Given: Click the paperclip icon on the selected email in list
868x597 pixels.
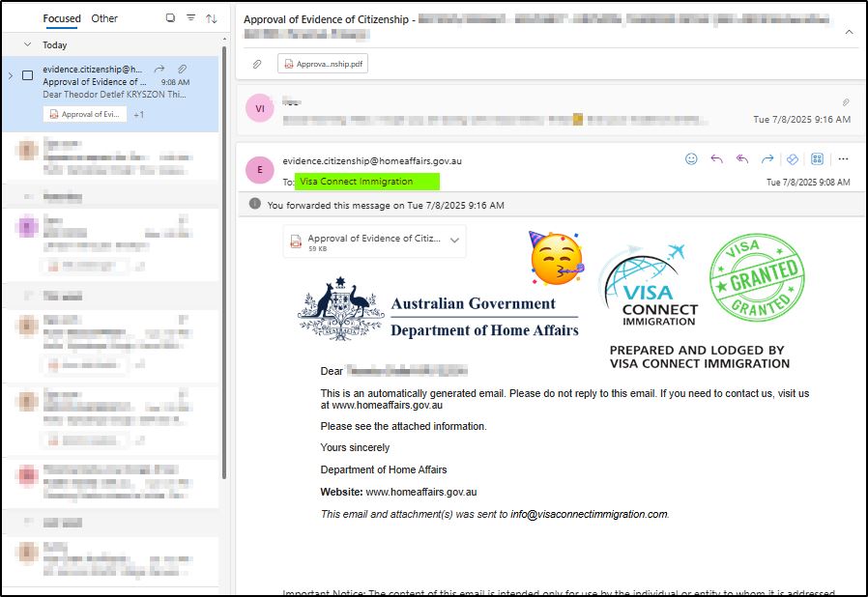Looking at the screenshot, I should (182, 69).
